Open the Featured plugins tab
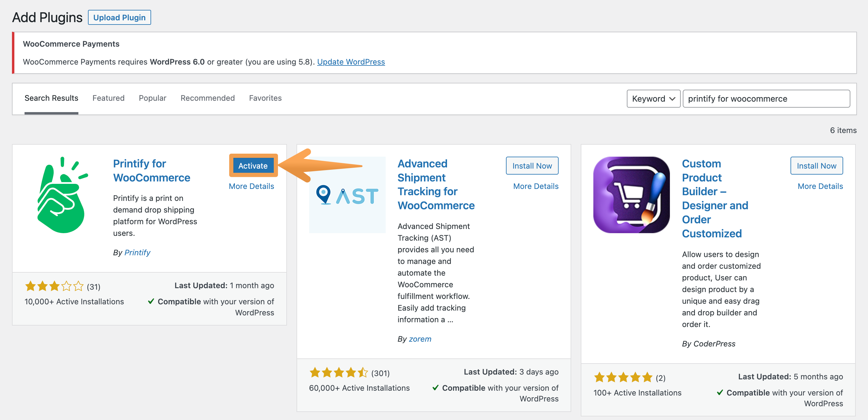This screenshot has height=420, width=868. 109,98
